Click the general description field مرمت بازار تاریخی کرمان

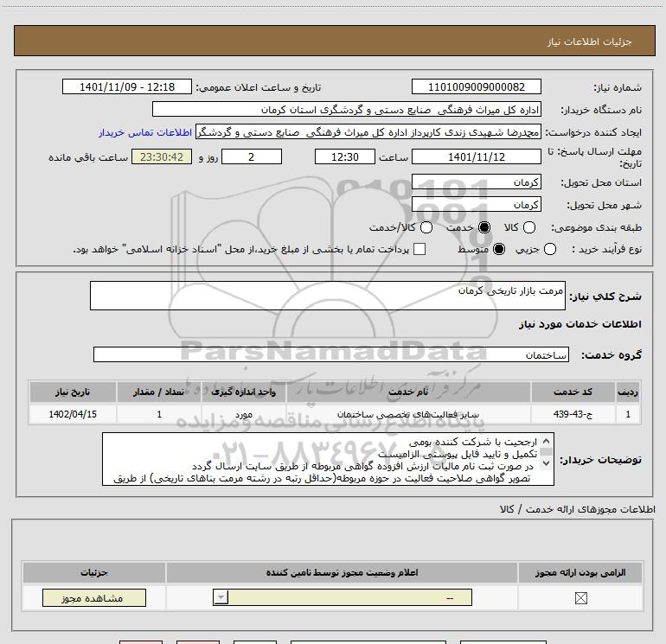(328, 296)
